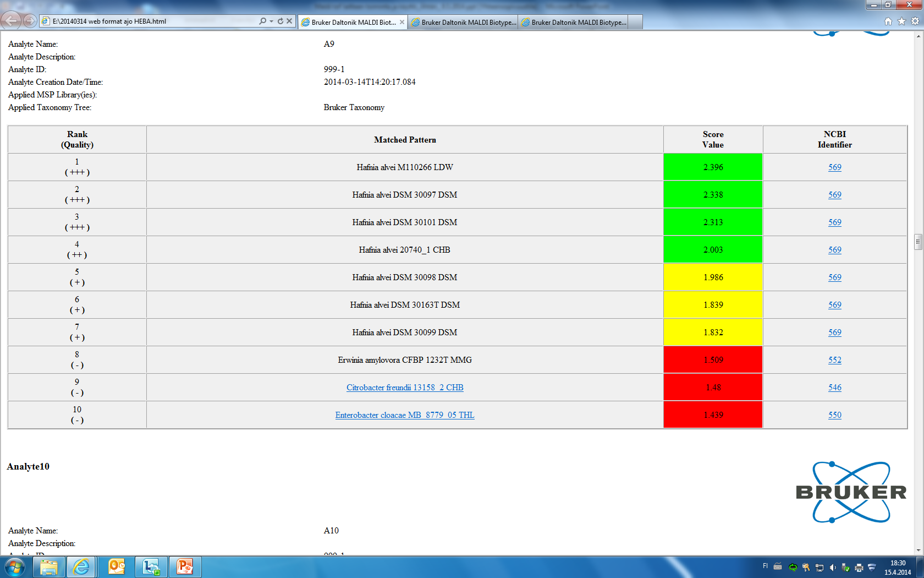Go back with the browser Back arrow
The image size is (924, 578).
point(11,21)
